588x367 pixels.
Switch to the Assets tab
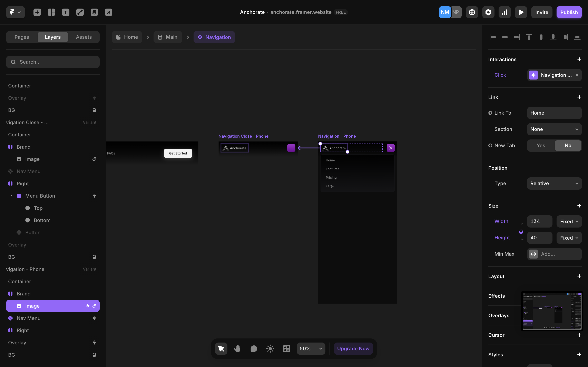click(x=84, y=37)
